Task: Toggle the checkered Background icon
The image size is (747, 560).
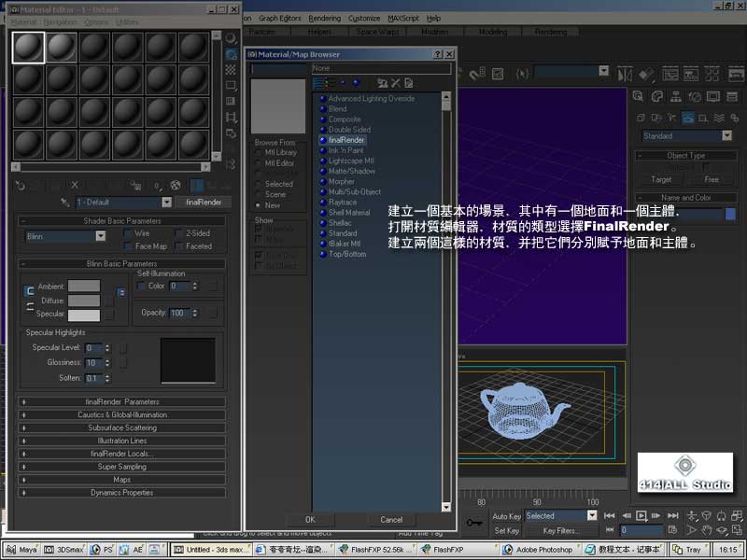Action: tap(231, 70)
